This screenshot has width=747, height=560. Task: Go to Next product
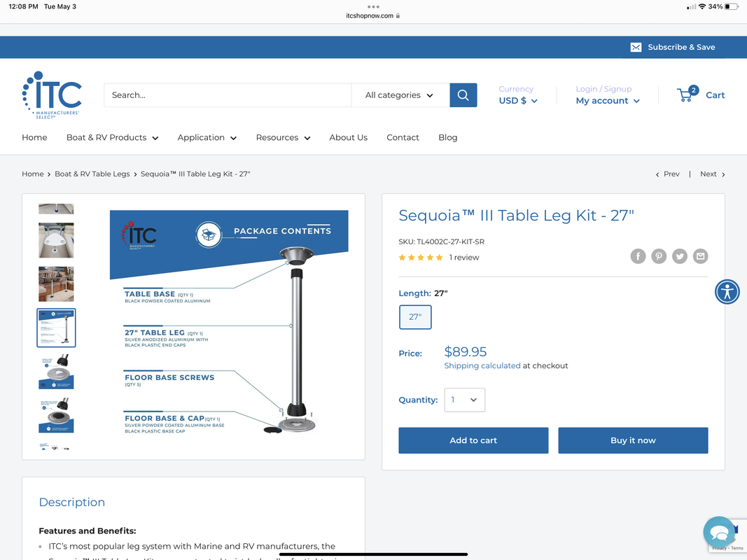712,174
